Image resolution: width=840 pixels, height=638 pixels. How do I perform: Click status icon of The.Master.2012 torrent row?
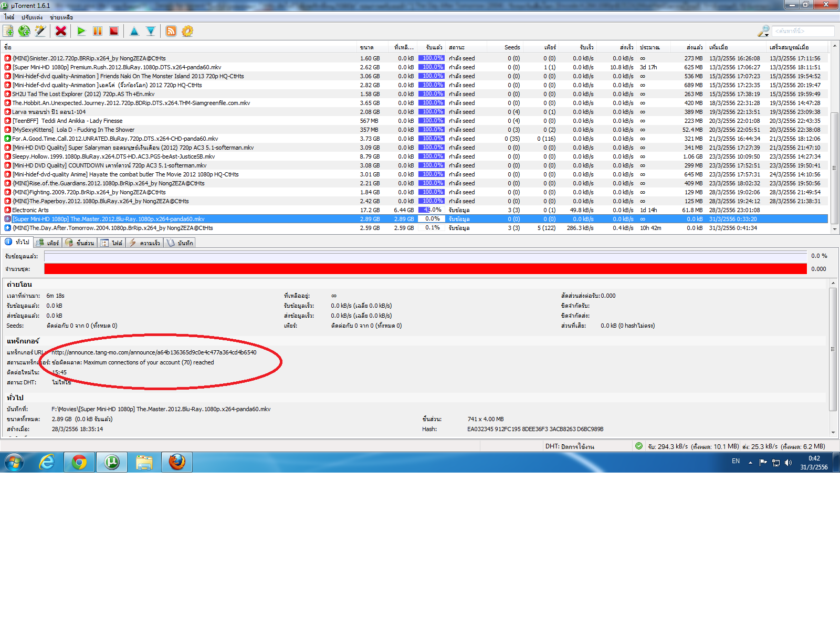pyautogui.click(x=7, y=219)
